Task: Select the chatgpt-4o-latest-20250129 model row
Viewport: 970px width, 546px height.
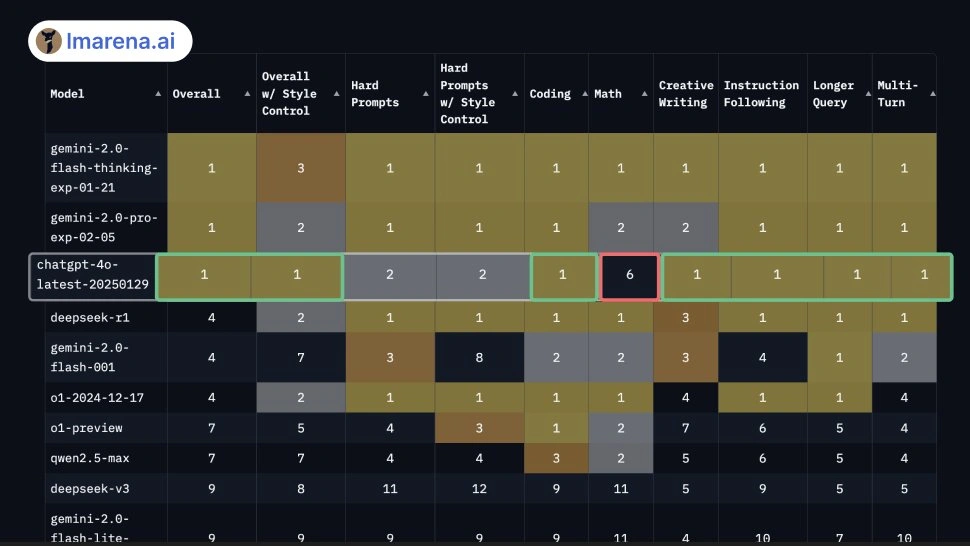Action: coord(491,276)
